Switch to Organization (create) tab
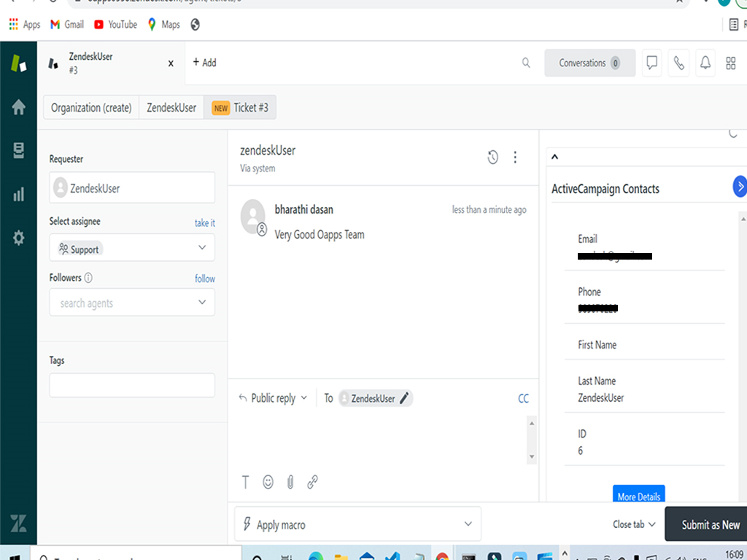 point(91,108)
